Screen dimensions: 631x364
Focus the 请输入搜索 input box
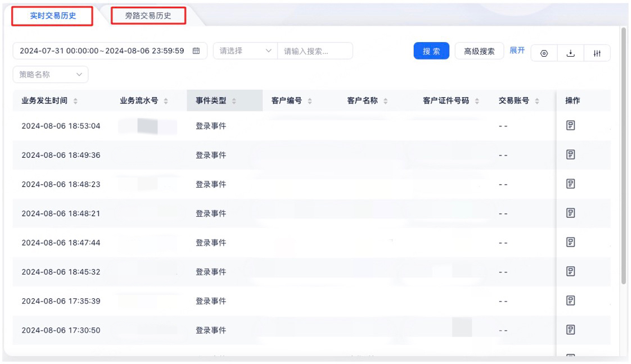click(x=315, y=51)
